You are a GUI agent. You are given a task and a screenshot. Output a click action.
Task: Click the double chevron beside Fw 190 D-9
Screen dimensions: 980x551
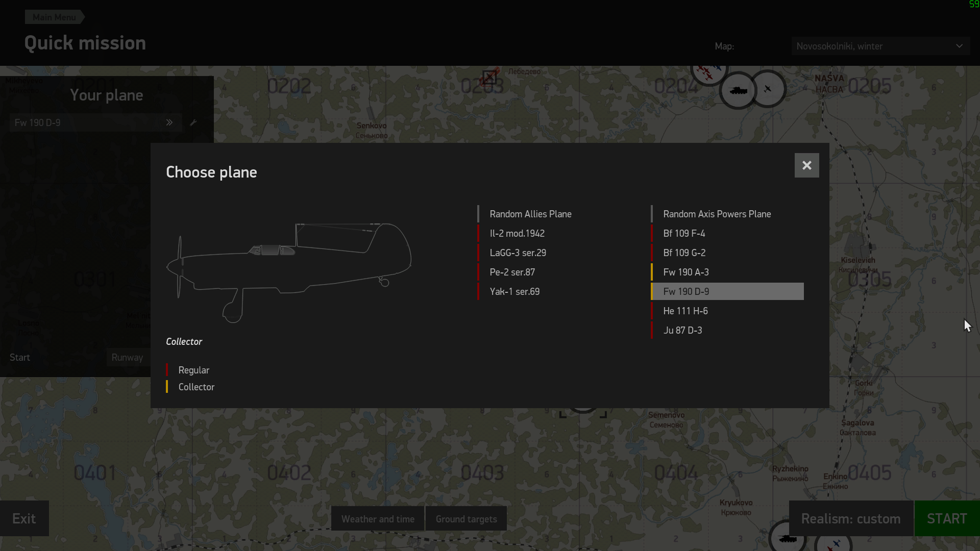click(169, 122)
